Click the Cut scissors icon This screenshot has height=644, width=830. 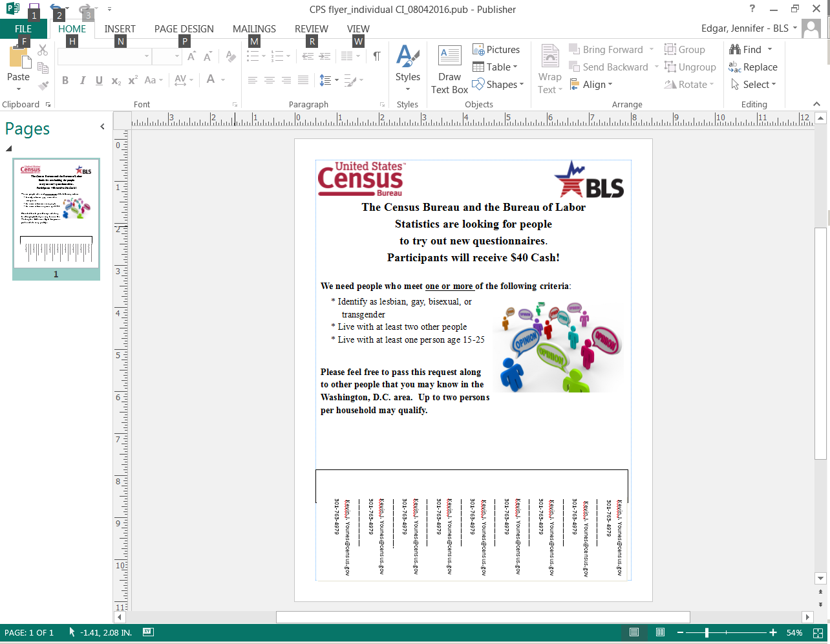(43, 50)
